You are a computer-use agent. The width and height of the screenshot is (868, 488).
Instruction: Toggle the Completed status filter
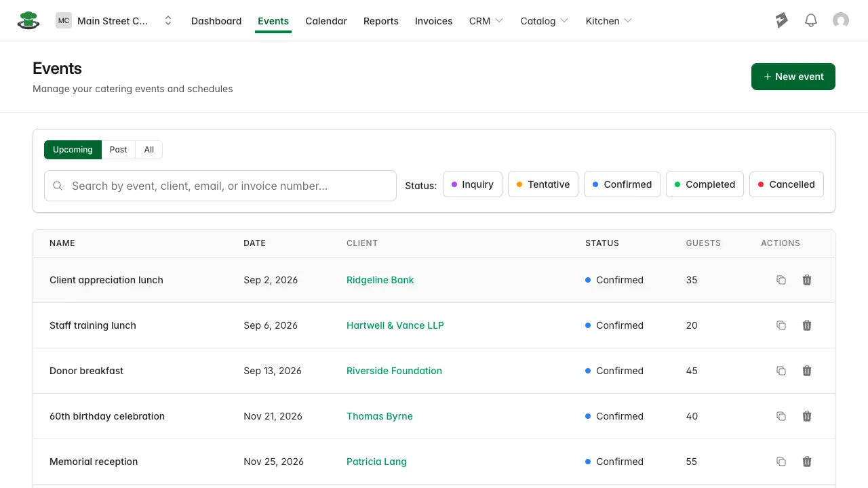point(705,184)
